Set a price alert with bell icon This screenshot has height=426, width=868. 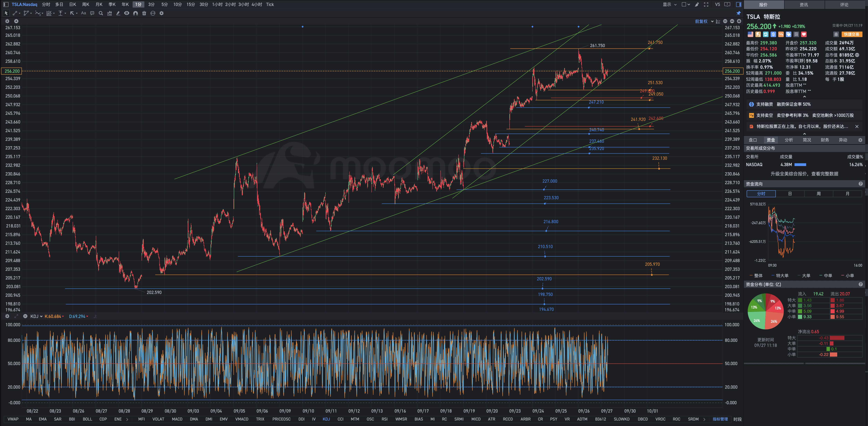click(x=836, y=34)
